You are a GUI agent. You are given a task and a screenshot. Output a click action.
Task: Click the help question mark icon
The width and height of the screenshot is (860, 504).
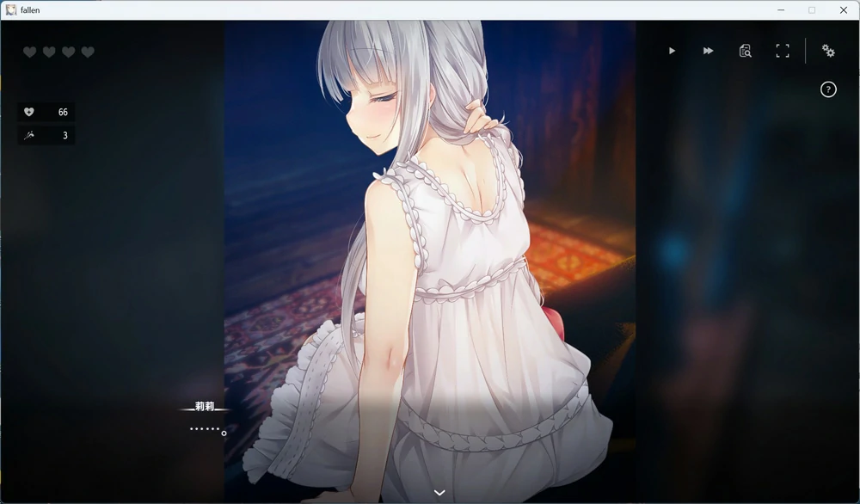(x=827, y=89)
